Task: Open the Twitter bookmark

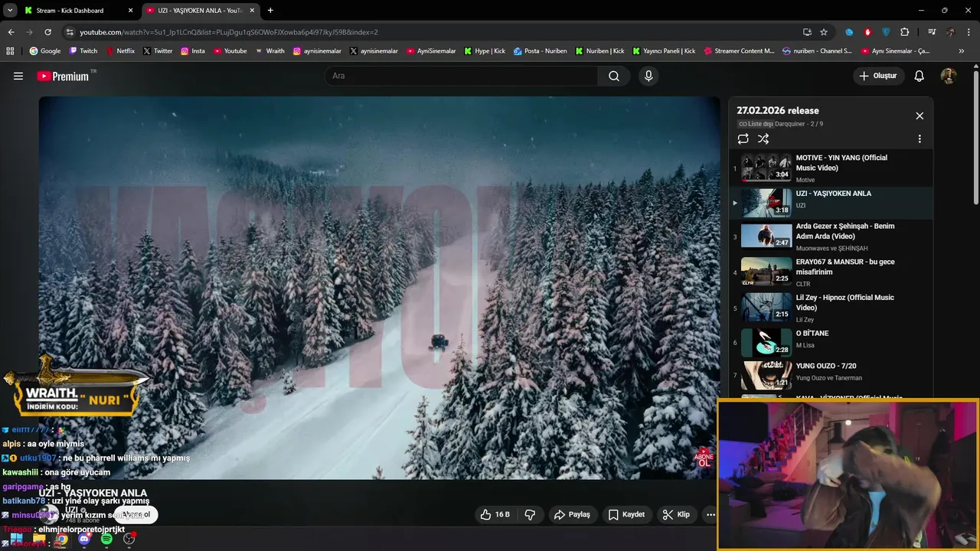Action: 158,51
